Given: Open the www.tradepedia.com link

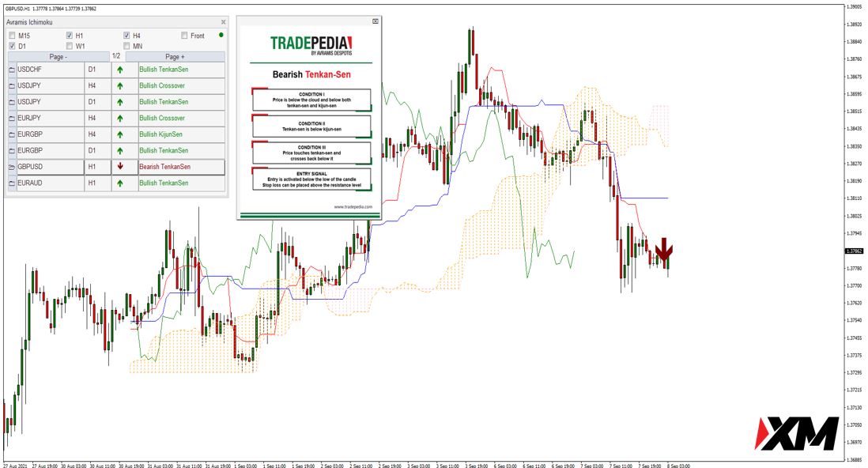Looking at the screenshot, I should pos(353,206).
